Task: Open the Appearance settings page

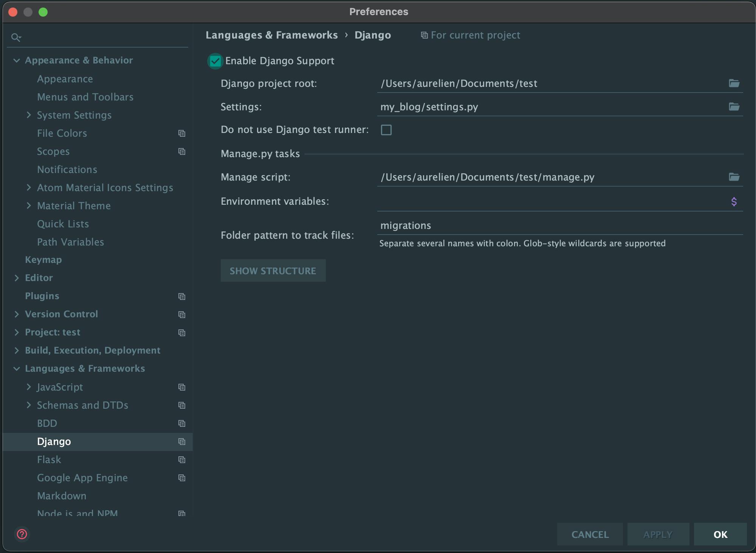Action: coord(65,79)
